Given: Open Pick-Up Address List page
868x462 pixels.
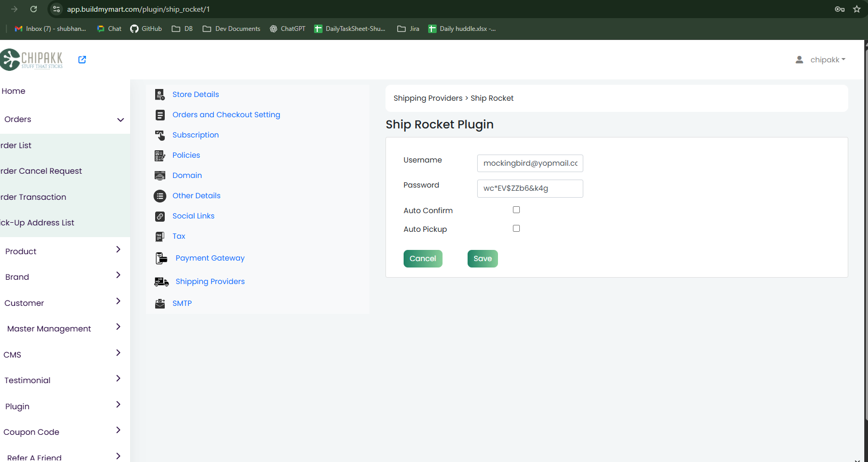Looking at the screenshot, I should [x=37, y=223].
